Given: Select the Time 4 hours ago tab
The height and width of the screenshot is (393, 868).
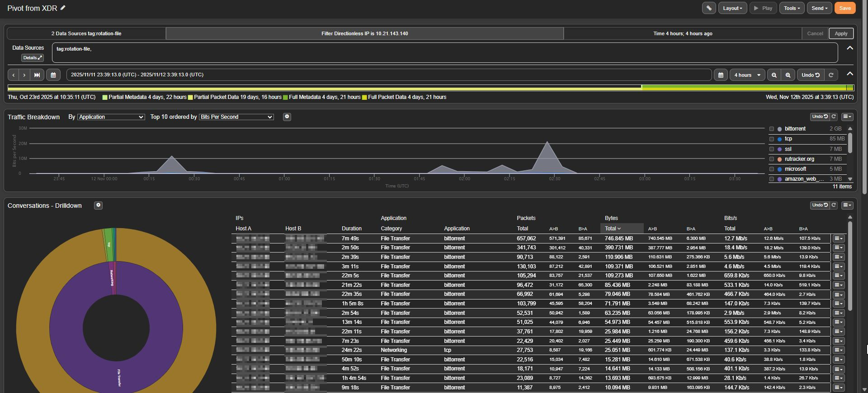Looking at the screenshot, I should (x=683, y=33).
